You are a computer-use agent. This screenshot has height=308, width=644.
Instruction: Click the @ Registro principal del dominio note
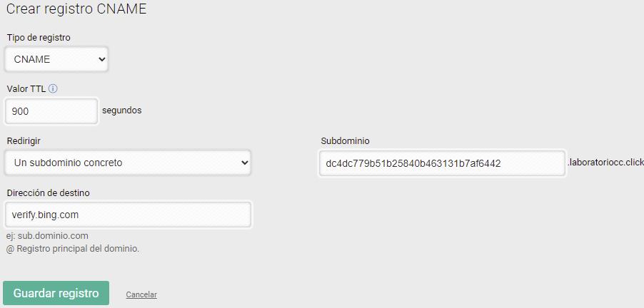point(73,248)
